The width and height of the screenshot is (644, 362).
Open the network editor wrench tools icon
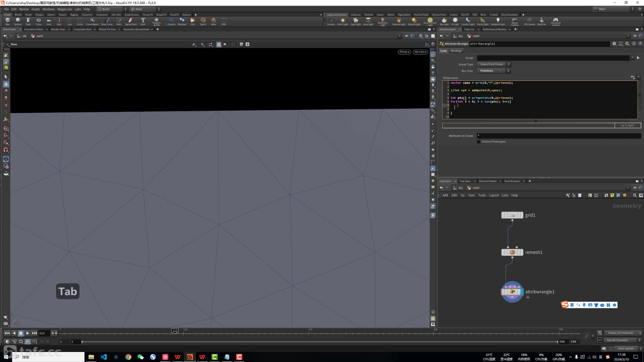pyautogui.click(x=568, y=195)
